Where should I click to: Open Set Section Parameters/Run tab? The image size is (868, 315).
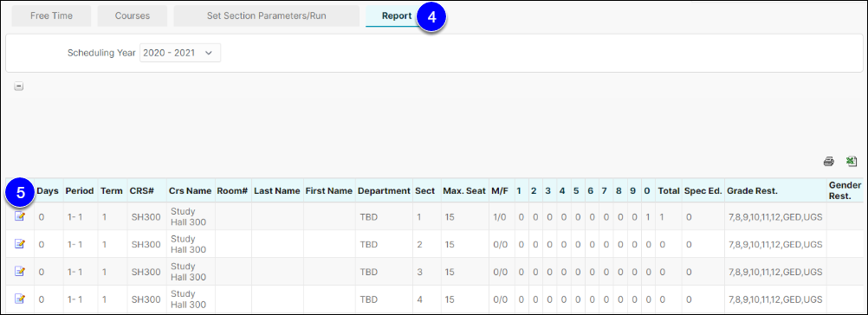coord(266,16)
